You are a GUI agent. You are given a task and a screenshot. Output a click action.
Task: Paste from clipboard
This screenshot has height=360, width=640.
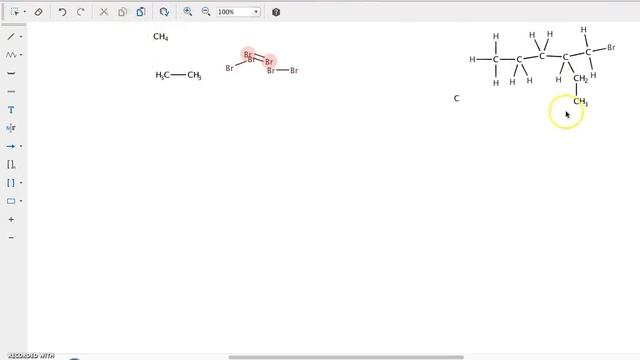(x=141, y=12)
